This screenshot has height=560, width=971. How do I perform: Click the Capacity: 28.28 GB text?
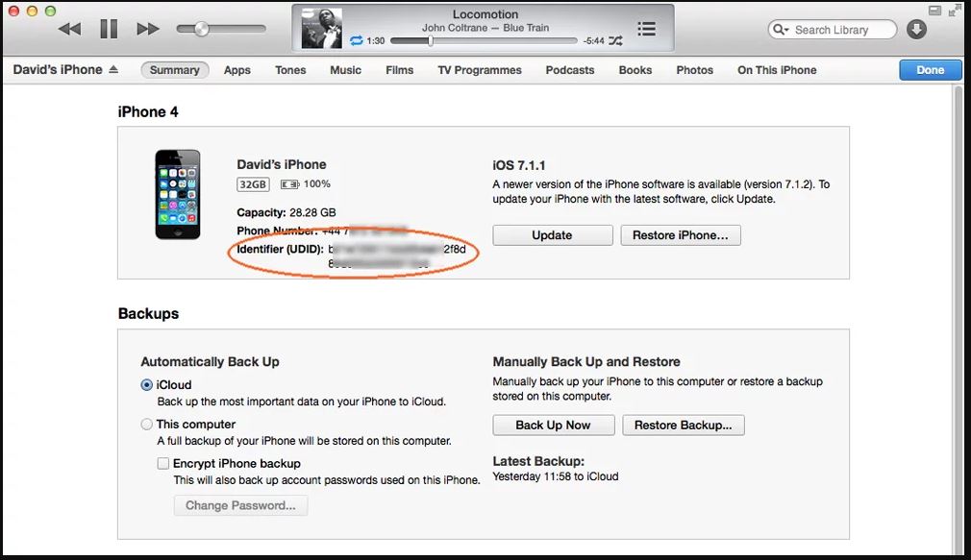click(x=286, y=213)
